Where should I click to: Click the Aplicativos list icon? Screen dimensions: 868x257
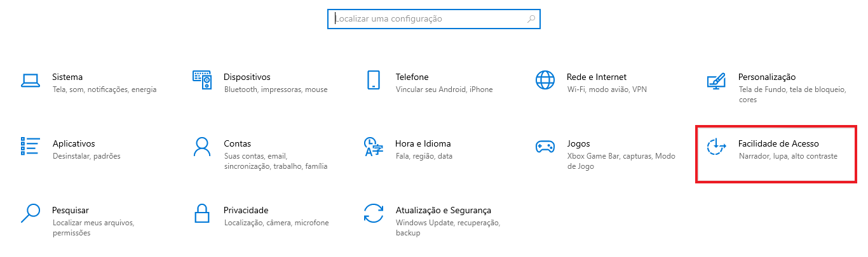click(31, 146)
